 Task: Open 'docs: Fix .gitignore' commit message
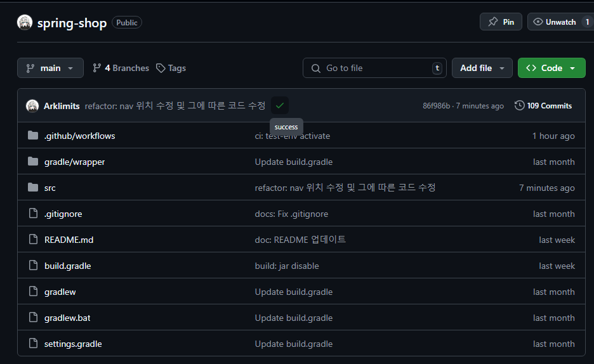point(292,214)
